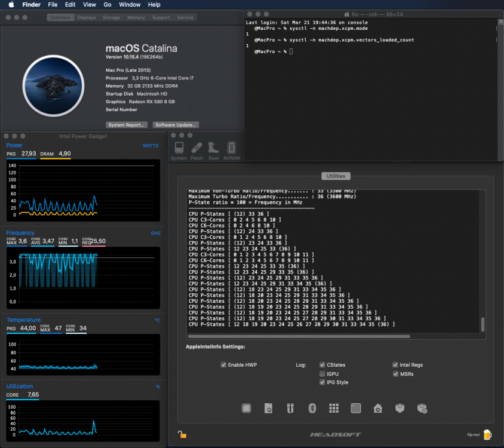The image size is (504, 448).
Task: Open the System tab icon in Hackintool
Action: click(x=179, y=151)
